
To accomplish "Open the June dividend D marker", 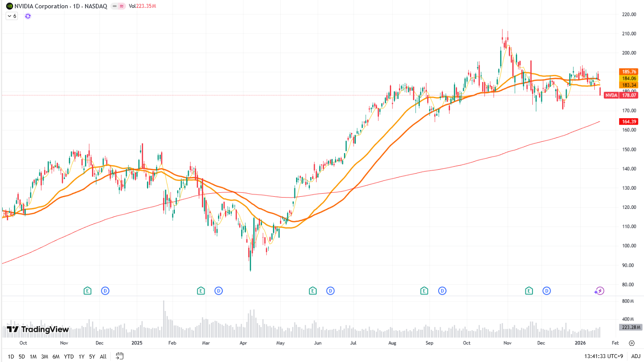I will tap(331, 290).
